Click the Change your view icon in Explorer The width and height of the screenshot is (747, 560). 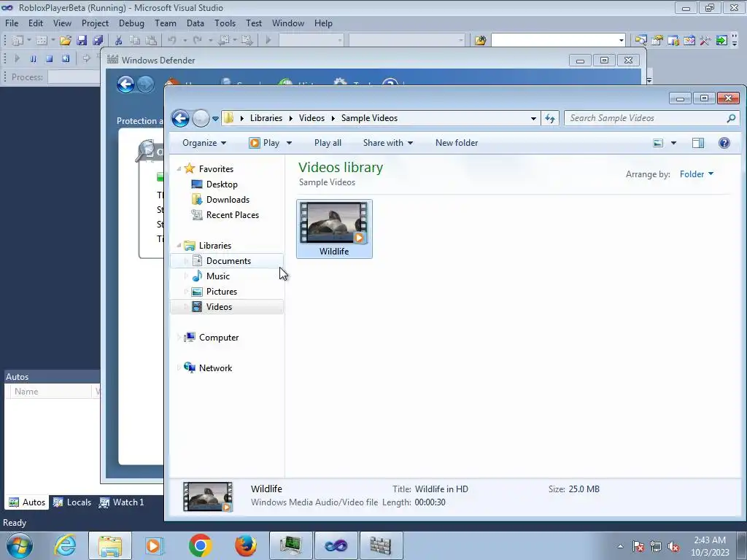tap(658, 143)
